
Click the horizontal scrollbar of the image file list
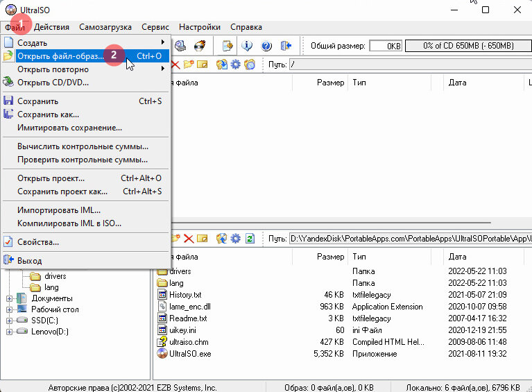pyautogui.click(x=331, y=223)
